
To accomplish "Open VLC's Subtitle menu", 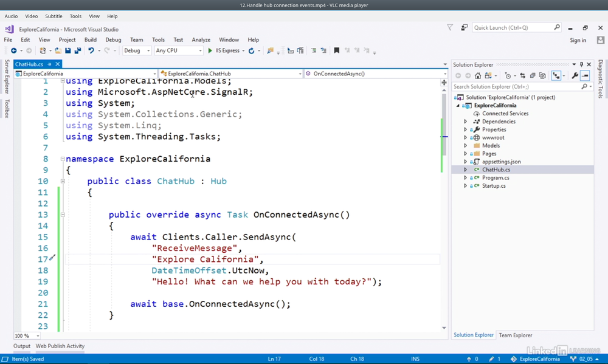I will pos(54,16).
